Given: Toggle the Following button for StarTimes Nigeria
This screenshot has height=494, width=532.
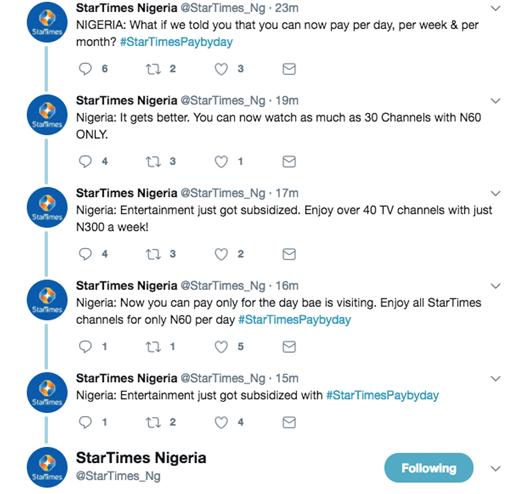Looking at the screenshot, I should point(429,468).
